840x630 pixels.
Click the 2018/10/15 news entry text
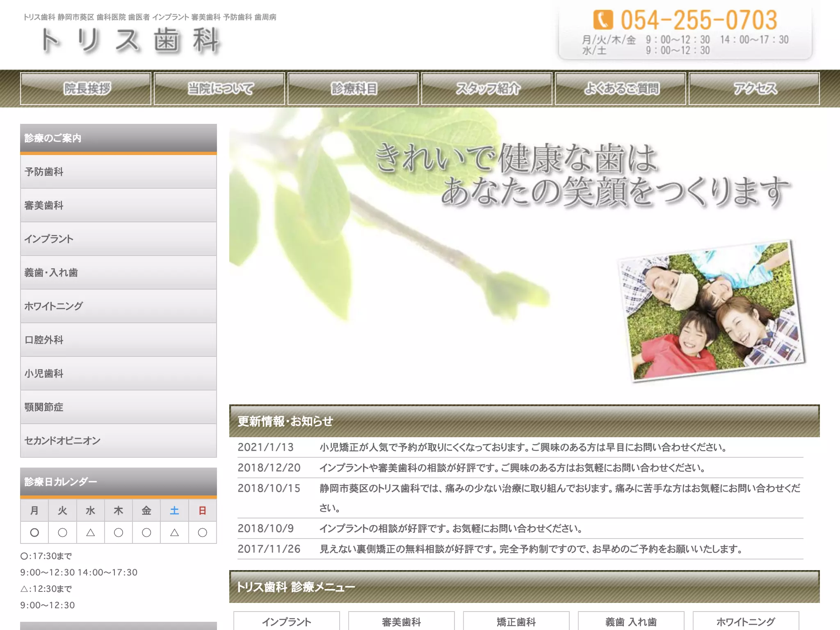click(x=560, y=498)
